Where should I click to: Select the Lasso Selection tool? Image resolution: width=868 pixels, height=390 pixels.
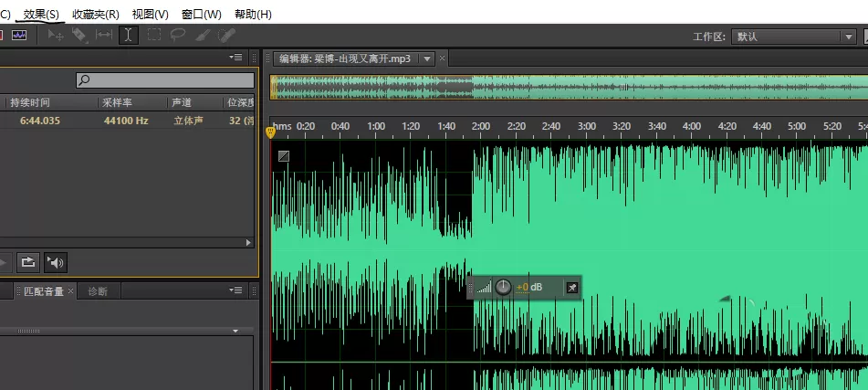pos(178,36)
